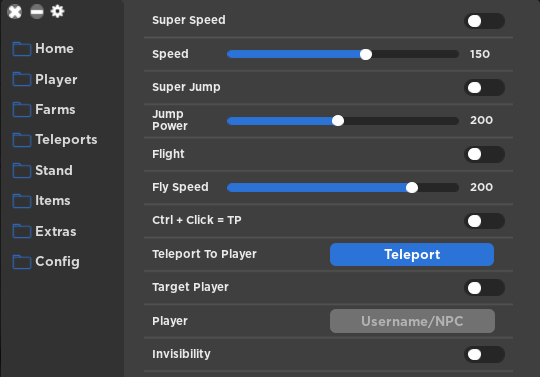540x377 pixels.
Task: Click the folder icon beside Home
Action: [x=22, y=49]
